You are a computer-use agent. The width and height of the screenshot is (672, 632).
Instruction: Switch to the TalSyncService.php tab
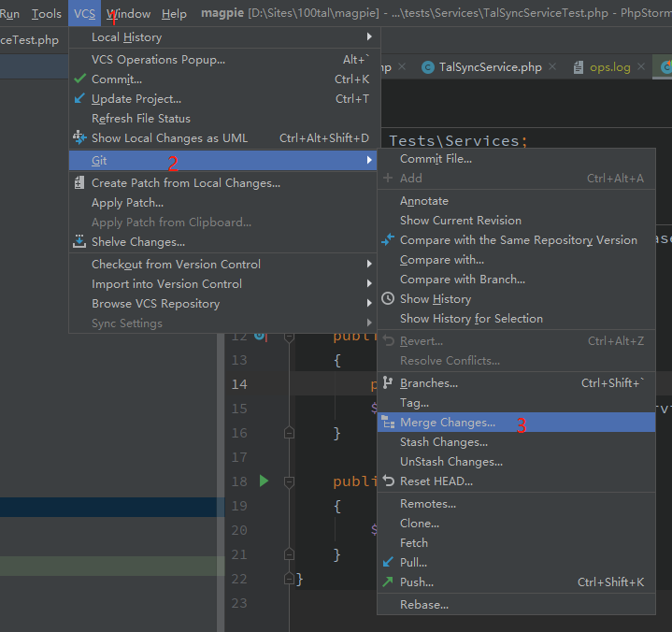pos(491,67)
